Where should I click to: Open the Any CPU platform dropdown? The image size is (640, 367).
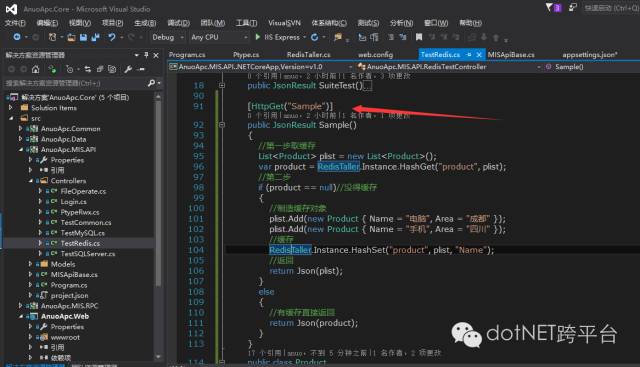(219, 37)
